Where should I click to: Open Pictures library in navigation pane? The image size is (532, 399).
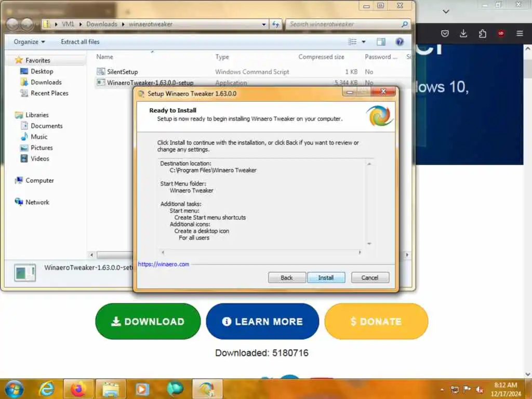tap(42, 148)
